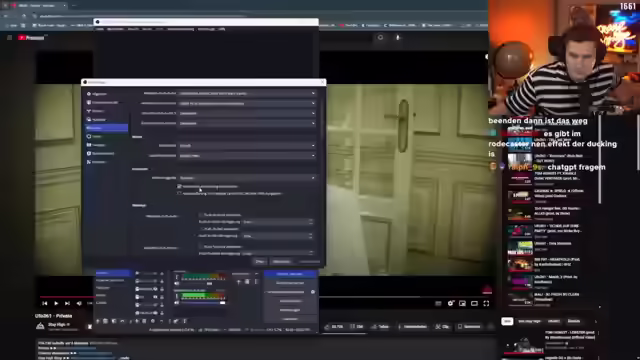This screenshot has width=640, height=360.
Task: Toggle lock icon of first OBS source
Action: pyautogui.click(x=162, y=273)
